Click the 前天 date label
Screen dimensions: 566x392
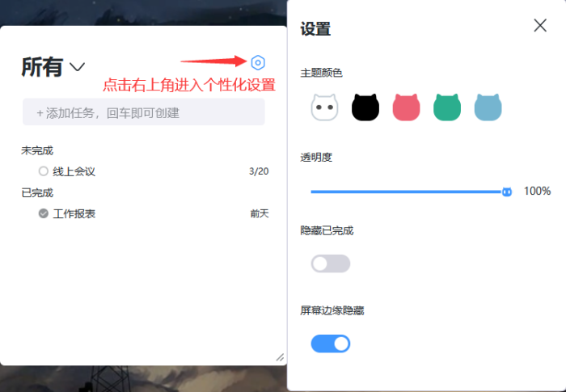[259, 213]
